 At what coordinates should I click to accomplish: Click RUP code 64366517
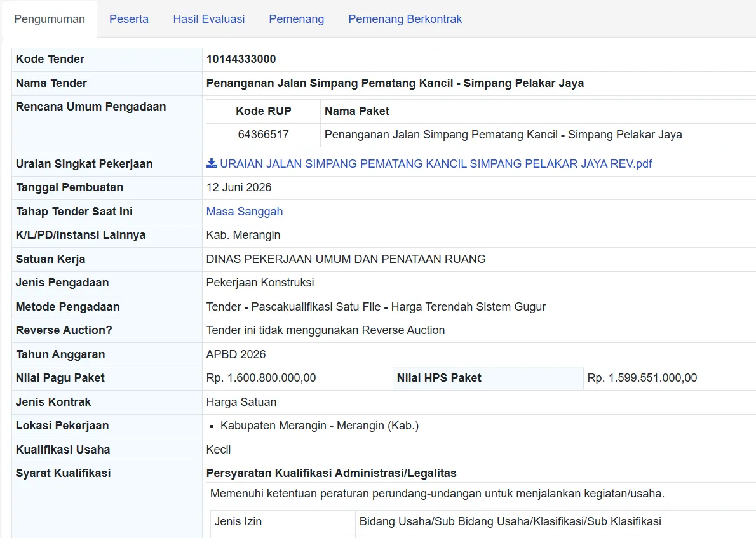[263, 135]
